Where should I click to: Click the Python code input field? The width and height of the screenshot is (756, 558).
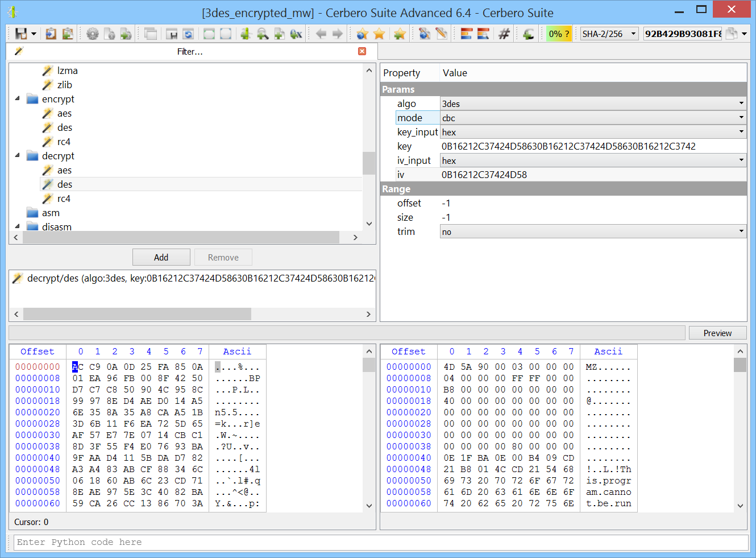(x=381, y=542)
